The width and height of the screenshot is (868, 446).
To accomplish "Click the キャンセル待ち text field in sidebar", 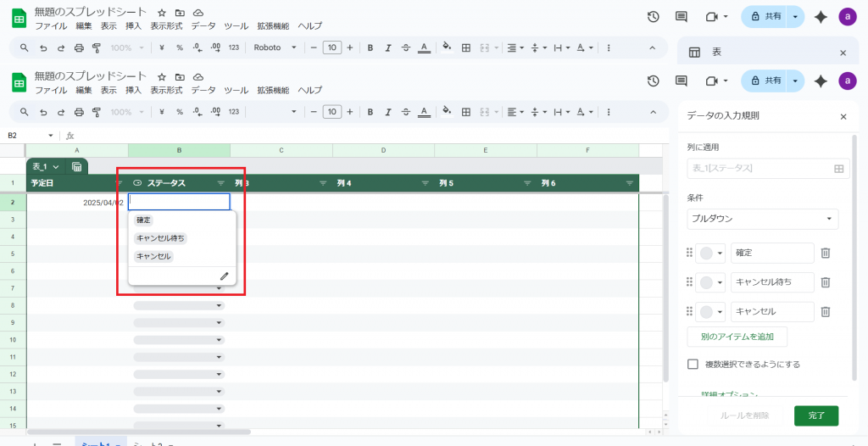I will tap(771, 282).
